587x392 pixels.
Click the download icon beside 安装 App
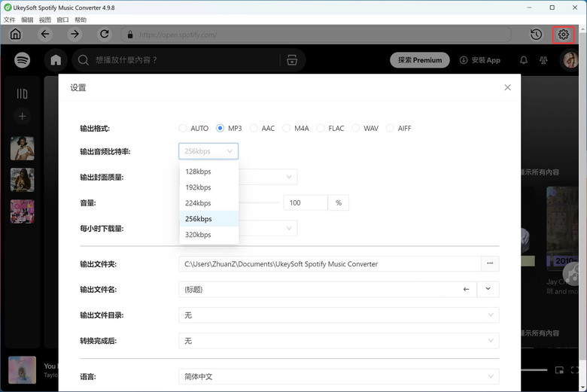[x=464, y=60]
